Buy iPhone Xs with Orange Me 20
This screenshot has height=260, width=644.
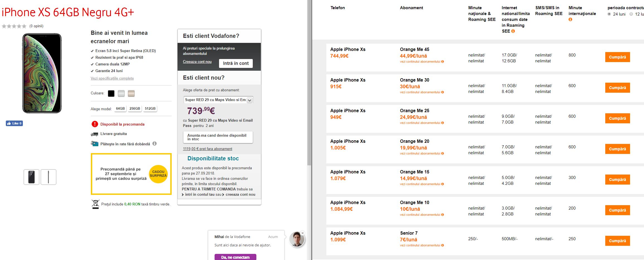click(618, 149)
